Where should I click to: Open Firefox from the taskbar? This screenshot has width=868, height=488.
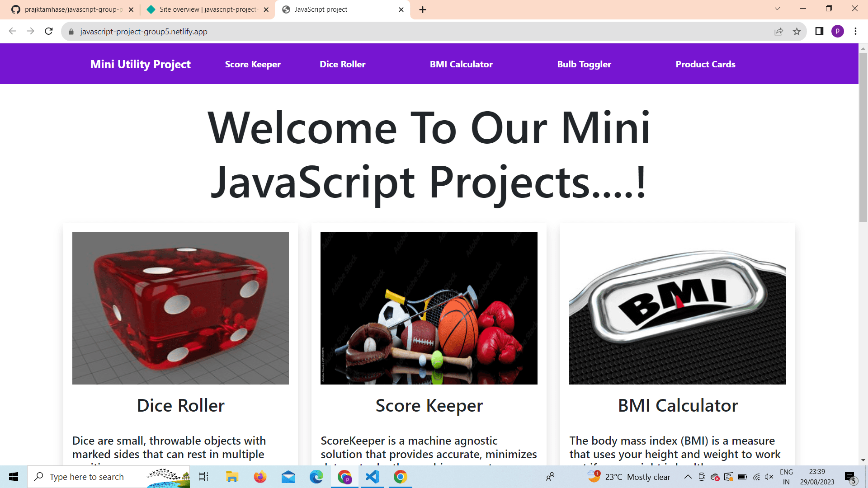[x=260, y=477]
